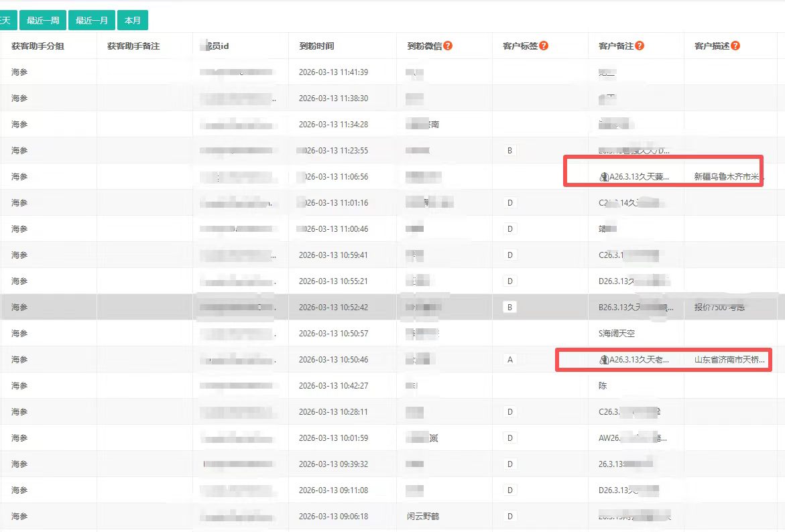Open the 山东省济南市天桥 description cell
Screen dimensions: 785x532
pyautogui.click(x=729, y=360)
